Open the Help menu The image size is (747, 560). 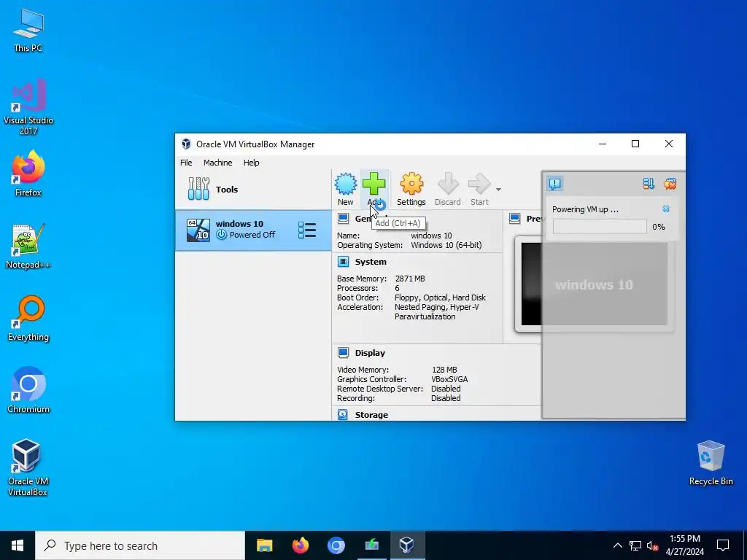pyautogui.click(x=251, y=163)
